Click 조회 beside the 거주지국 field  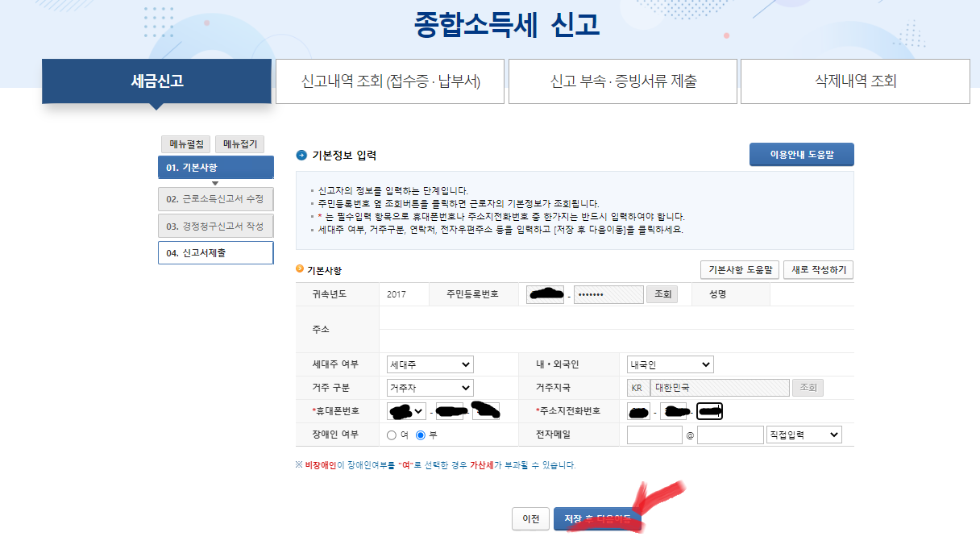[808, 387]
